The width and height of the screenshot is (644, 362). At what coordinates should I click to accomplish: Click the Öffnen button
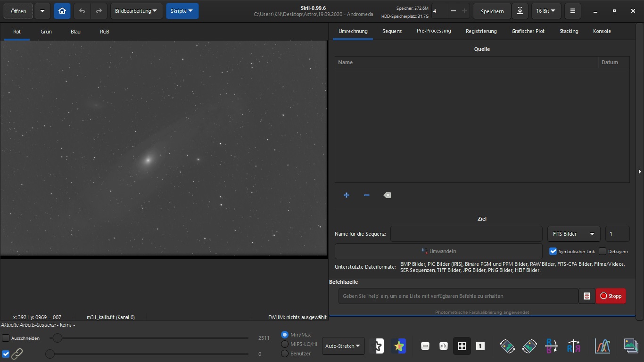click(x=19, y=11)
